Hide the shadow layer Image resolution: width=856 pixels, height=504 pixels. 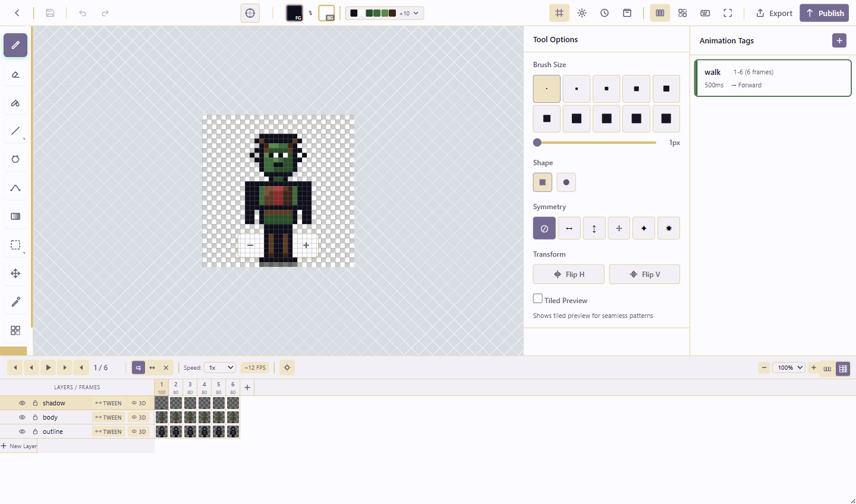click(x=22, y=403)
